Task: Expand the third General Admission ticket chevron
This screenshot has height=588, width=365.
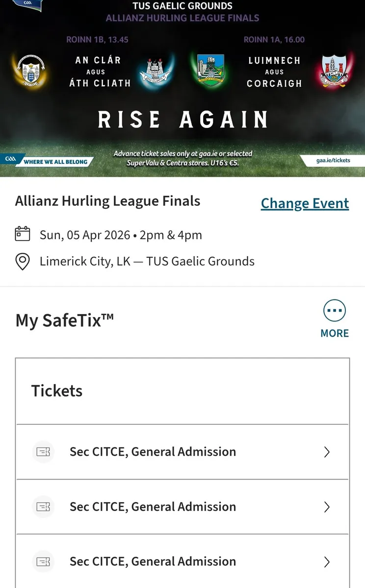Action: (327, 561)
